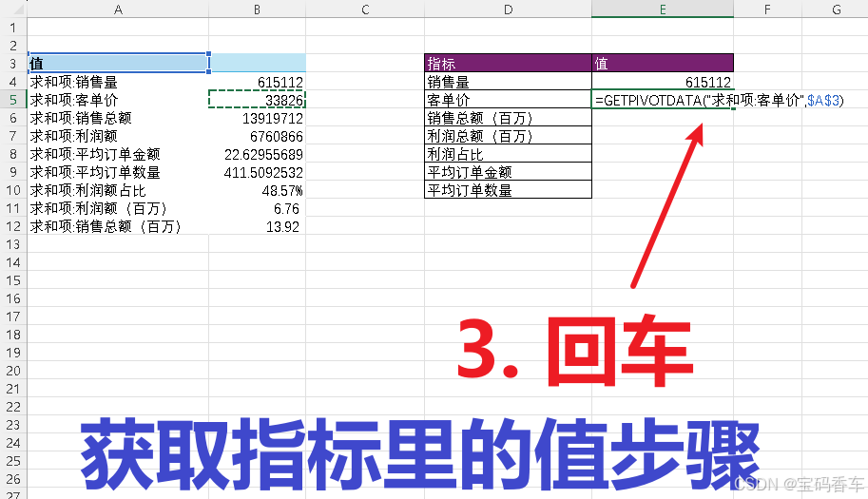Click value 615112 in column B

coord(258,82)
